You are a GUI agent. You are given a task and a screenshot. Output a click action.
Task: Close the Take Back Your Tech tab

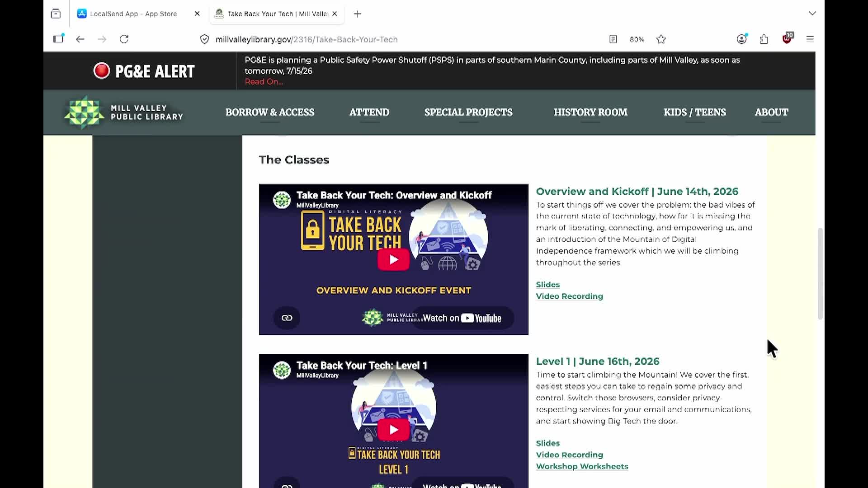coord(335,14)
